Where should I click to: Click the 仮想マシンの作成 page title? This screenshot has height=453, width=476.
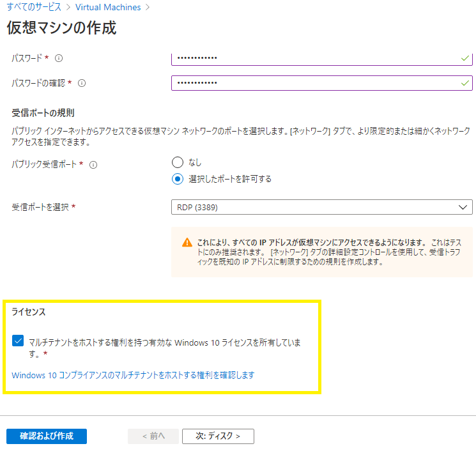pos(61,27)
